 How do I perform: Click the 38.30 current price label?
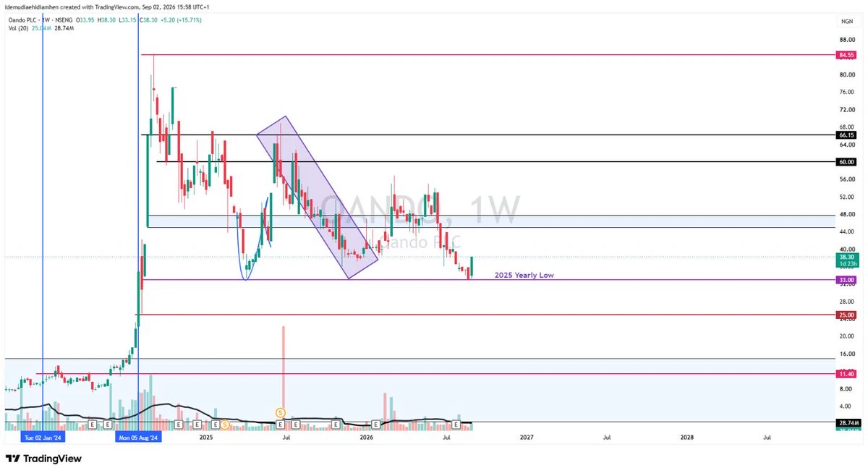pyautogui.click(x=846, y=257)
